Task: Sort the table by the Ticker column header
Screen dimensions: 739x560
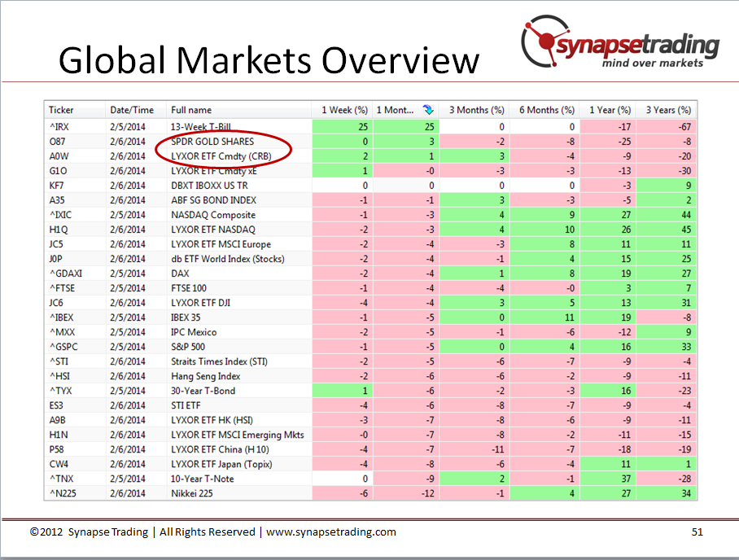Action: [75, 110]
